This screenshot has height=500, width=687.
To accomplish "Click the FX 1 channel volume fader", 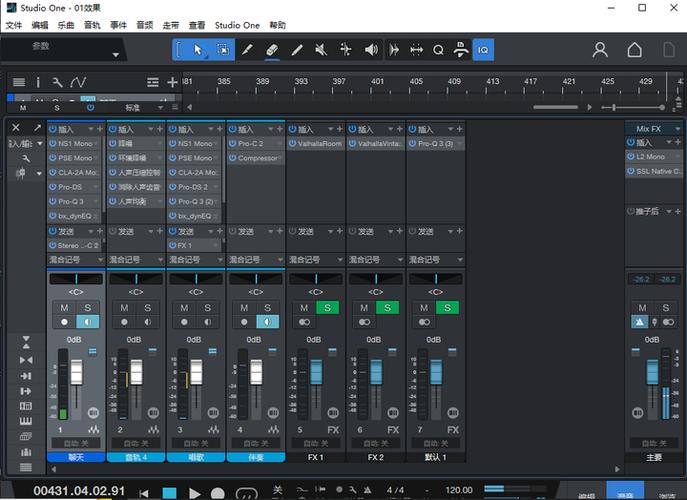I will point(316,372).
